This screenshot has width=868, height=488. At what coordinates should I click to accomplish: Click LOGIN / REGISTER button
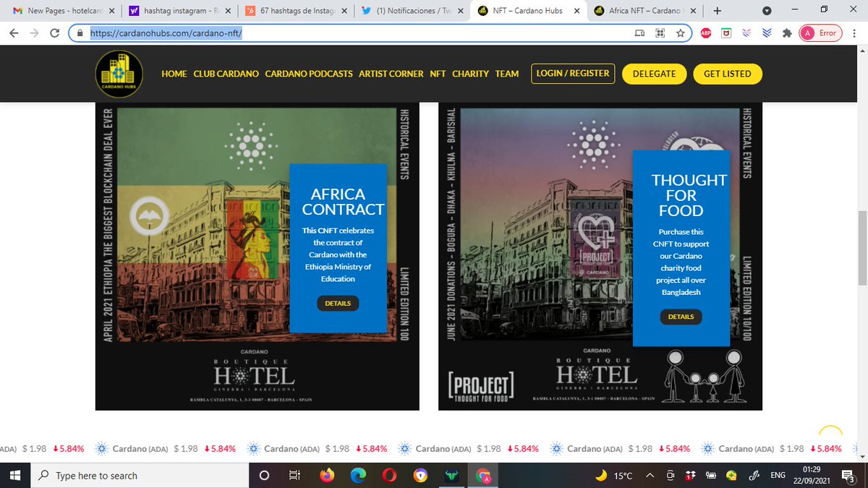point(573,73)
